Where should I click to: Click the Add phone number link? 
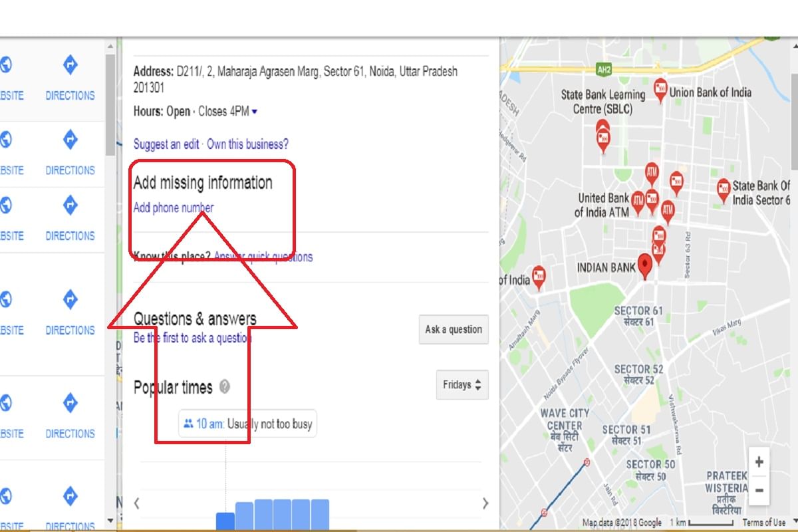(173, 207)
